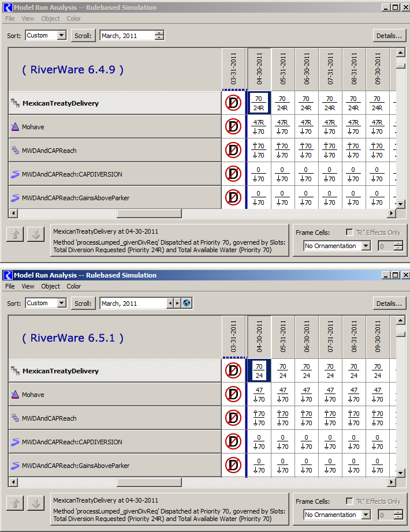Click the no-dispatch icon for GainsAboveParker row in 6.5.1
Viewport: 410px width, 532px height.
[233, 465]
